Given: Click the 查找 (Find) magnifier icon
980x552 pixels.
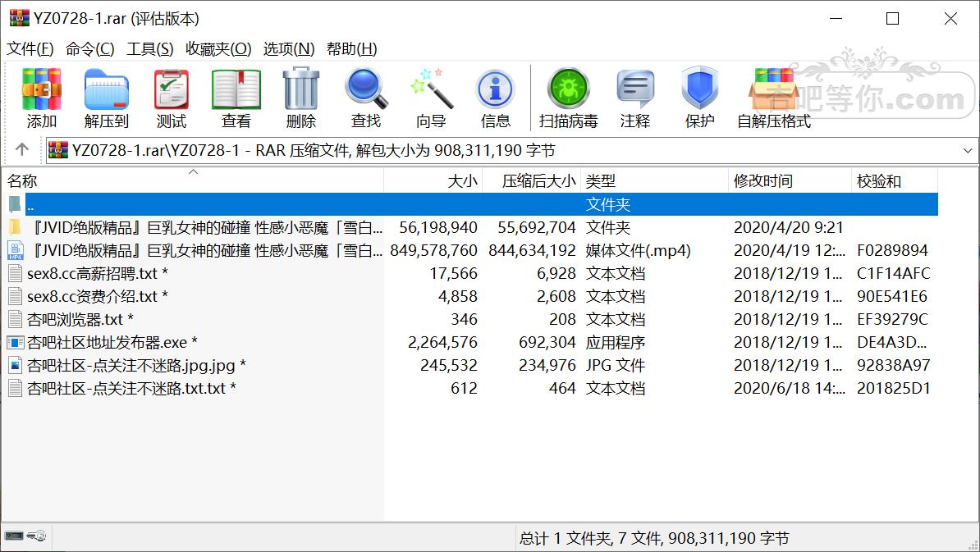Looking at the screenshot, I should click(366, 89).
